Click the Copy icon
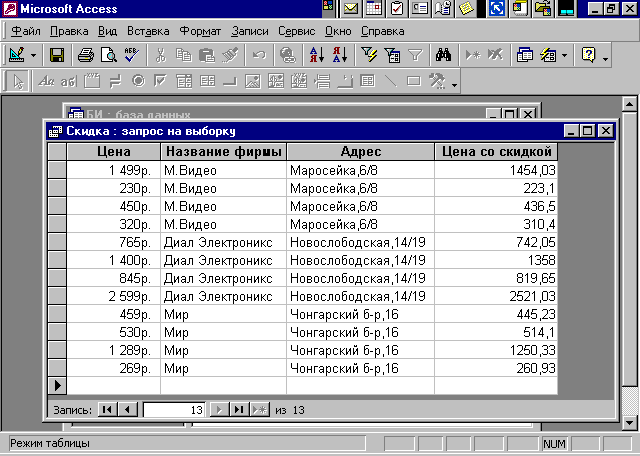This screenshot has width=640, height=456. click(x=184, y=55)
